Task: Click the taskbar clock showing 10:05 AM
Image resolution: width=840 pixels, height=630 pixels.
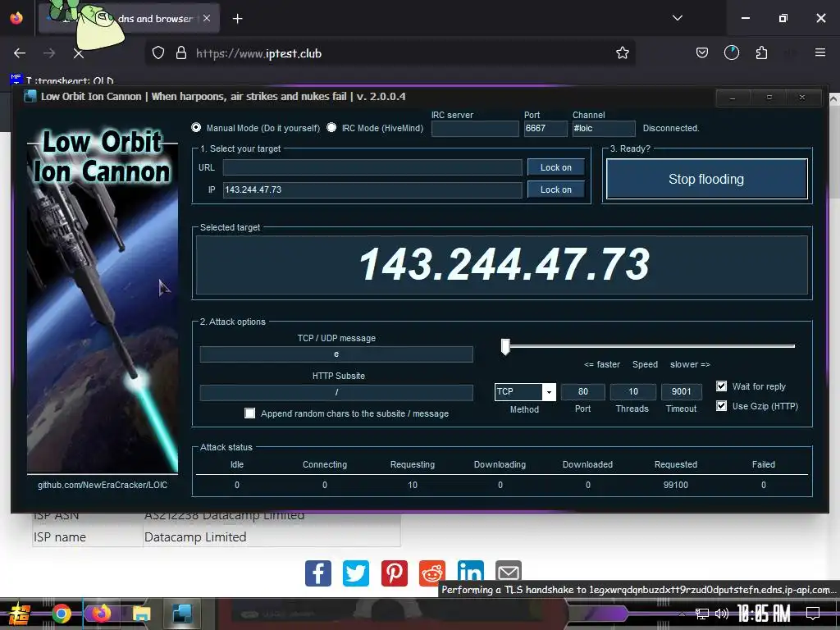Action: [x=764, y=614]
